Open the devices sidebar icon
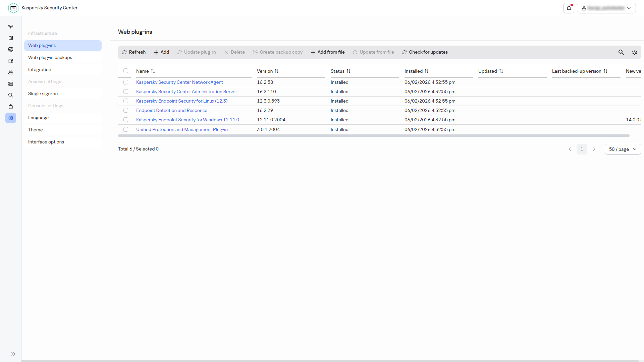 point(11,61)
